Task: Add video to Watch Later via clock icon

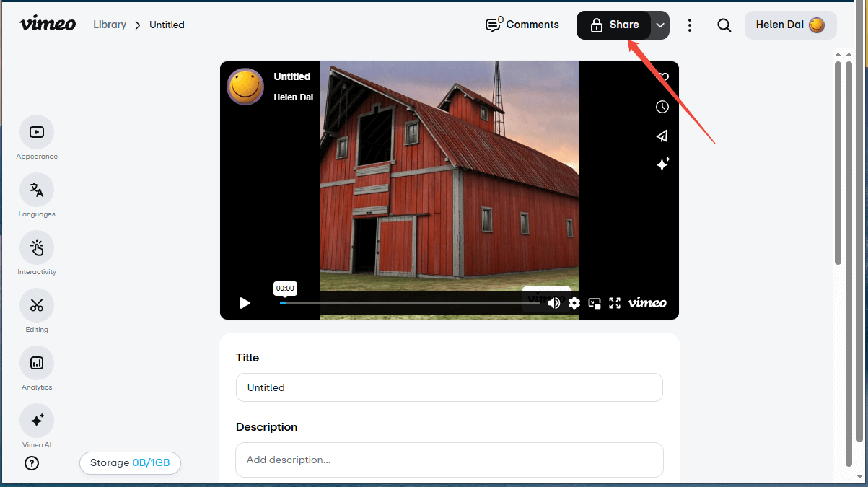Action: click(662, 107)
